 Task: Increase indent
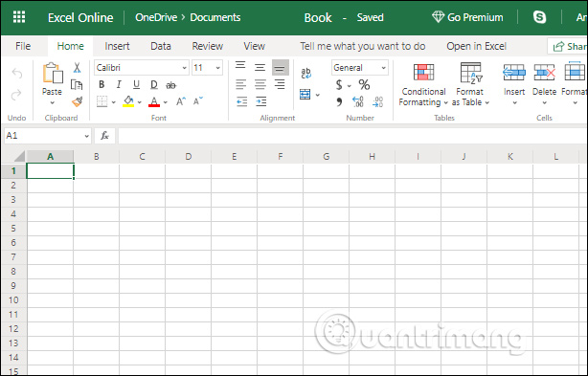261,101
